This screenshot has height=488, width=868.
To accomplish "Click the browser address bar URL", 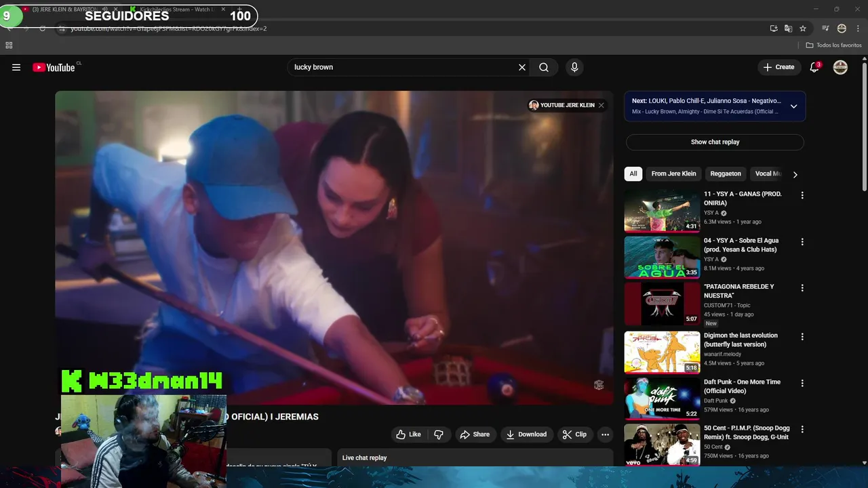I will point(169,28).
